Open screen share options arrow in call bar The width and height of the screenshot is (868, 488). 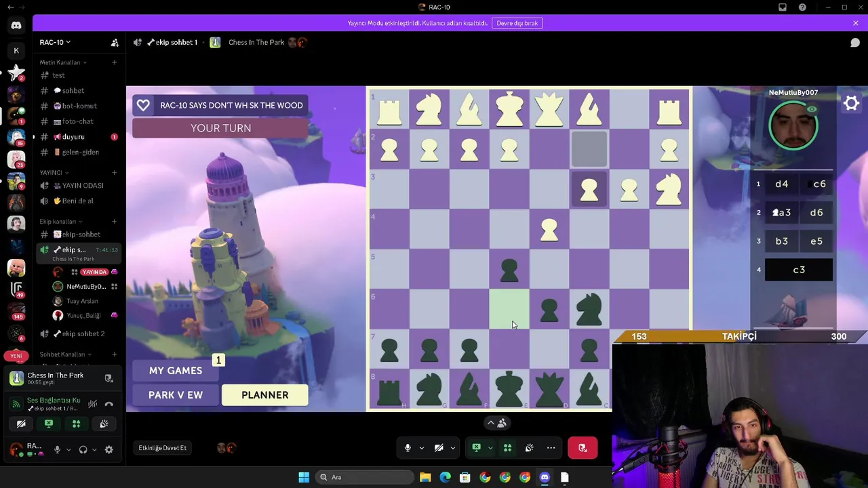click(490, 448)
